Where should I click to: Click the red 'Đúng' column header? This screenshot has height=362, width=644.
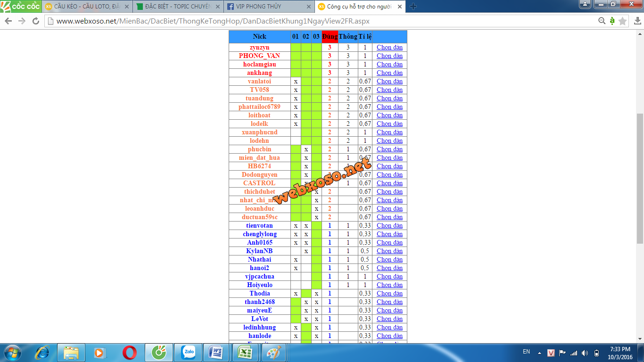[330, 36]
